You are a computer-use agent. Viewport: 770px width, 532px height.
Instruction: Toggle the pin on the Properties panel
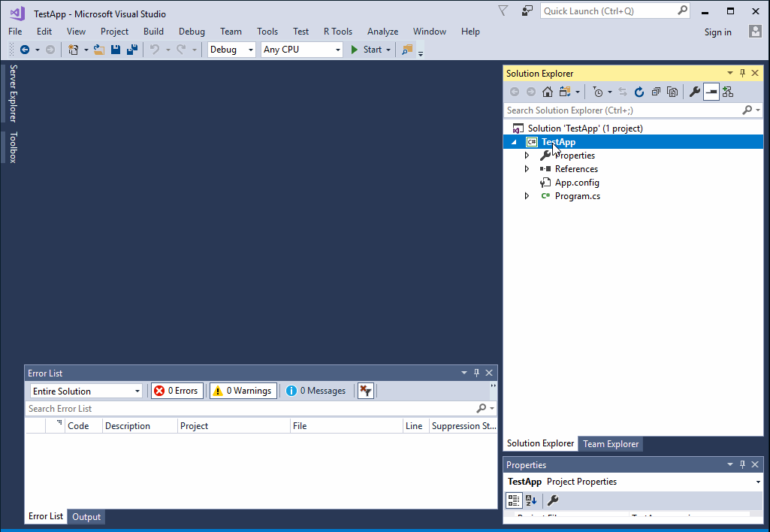[x=742, y=464]
